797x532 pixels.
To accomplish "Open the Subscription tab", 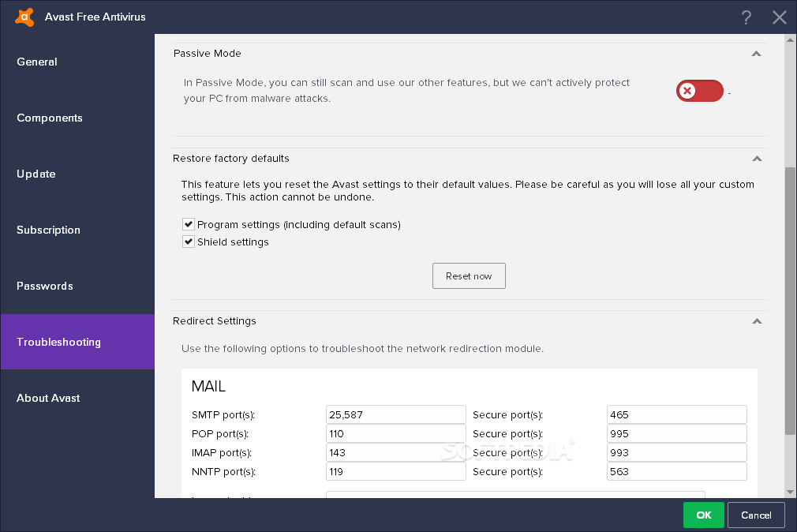I will [77, 230].
